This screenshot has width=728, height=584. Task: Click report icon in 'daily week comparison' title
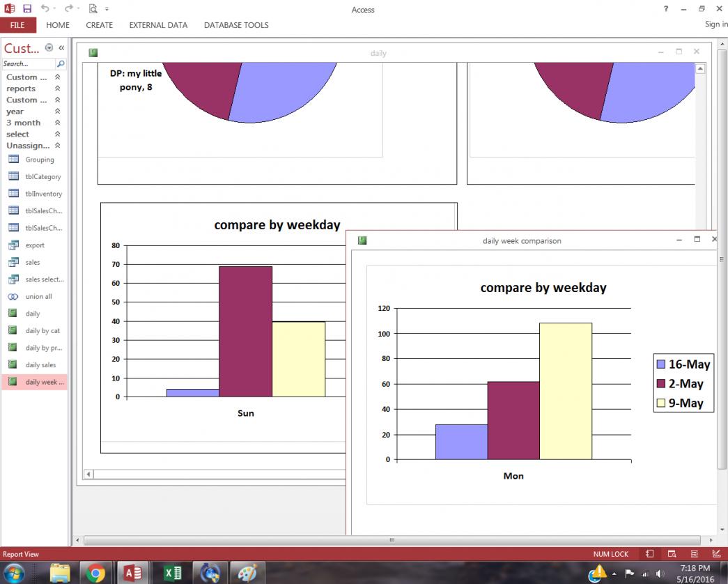(362, 240)
